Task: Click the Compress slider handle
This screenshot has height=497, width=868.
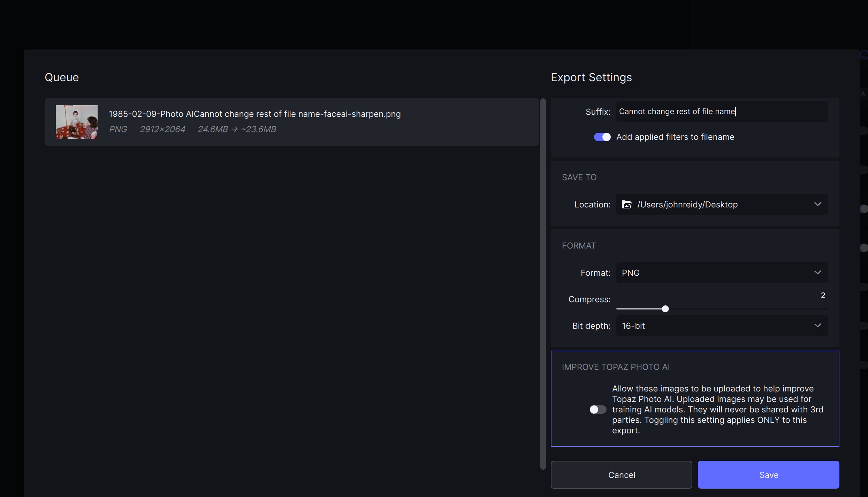Action: coord(665,309)
